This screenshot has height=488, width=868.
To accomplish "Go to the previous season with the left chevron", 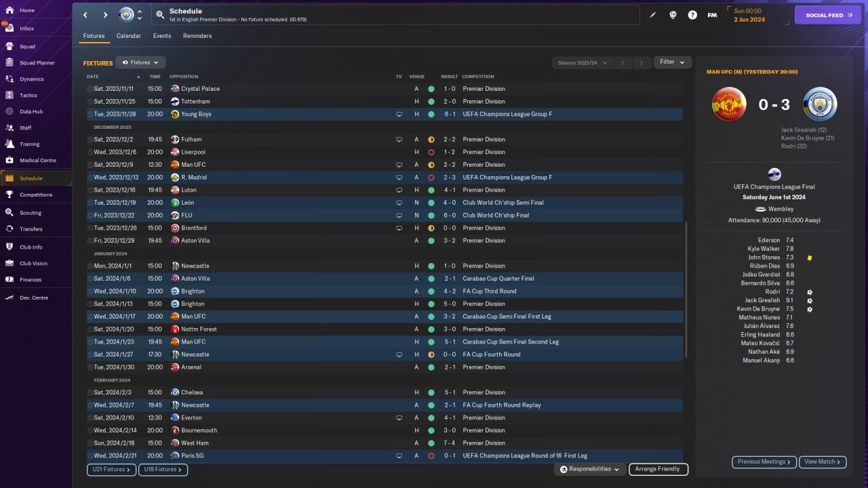I will 623,63.
